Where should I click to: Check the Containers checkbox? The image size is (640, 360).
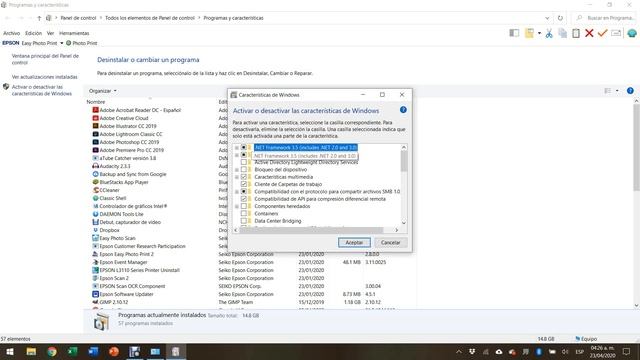coord(244,213)
